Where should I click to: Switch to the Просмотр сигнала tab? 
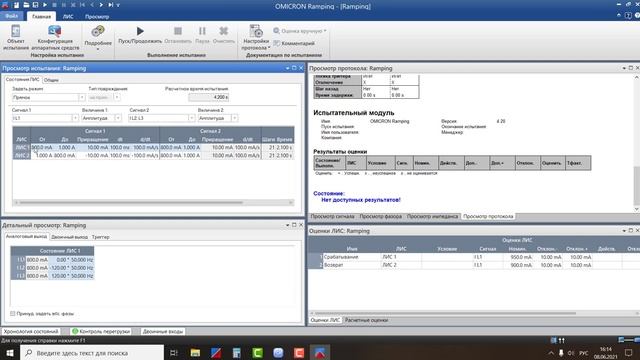point(333,216)
